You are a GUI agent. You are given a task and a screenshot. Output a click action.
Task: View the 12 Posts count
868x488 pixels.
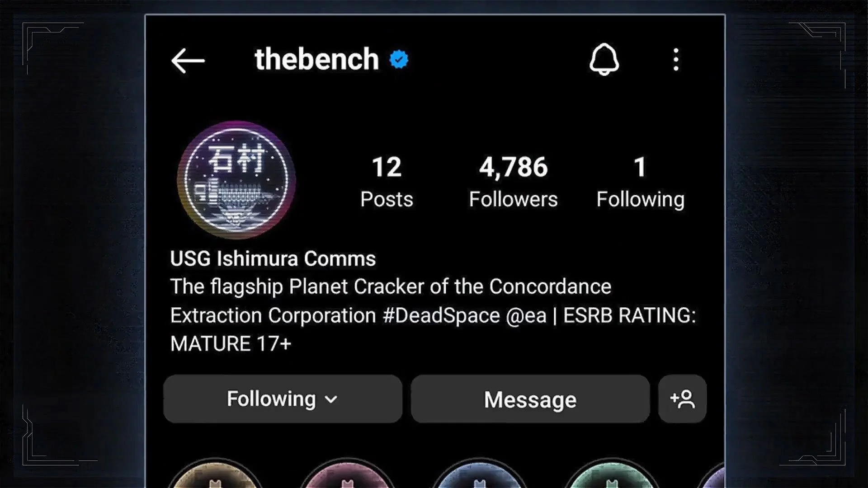[x=387, y=182]
